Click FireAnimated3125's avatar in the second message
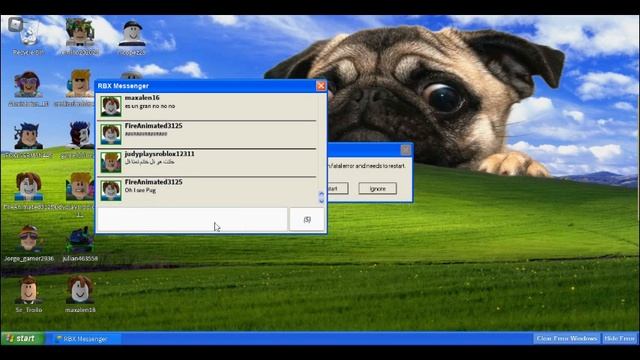Viewport: 640px width, 360px height. point(111,134)
